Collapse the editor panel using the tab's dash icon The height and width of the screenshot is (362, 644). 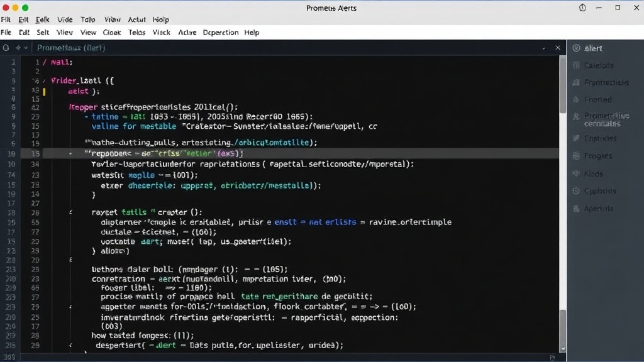tap(544, 48)
